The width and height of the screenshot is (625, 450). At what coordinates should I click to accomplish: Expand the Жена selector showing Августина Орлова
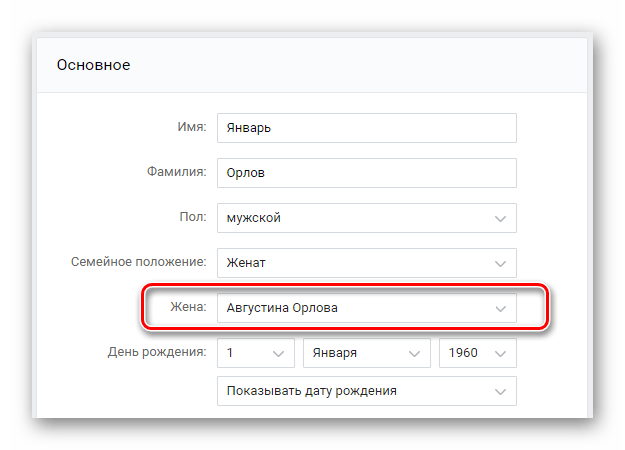tap(367, 308)
